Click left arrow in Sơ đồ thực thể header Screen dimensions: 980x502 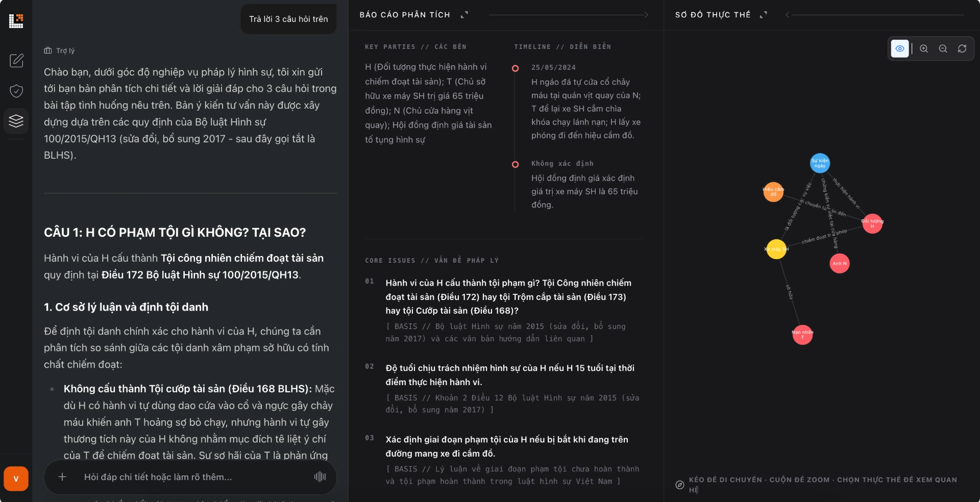click(x=788, y=15)
